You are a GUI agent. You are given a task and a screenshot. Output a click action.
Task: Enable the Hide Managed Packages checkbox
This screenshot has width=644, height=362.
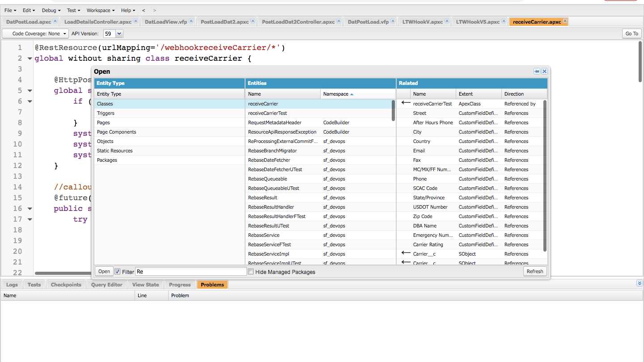coord(251,272)
